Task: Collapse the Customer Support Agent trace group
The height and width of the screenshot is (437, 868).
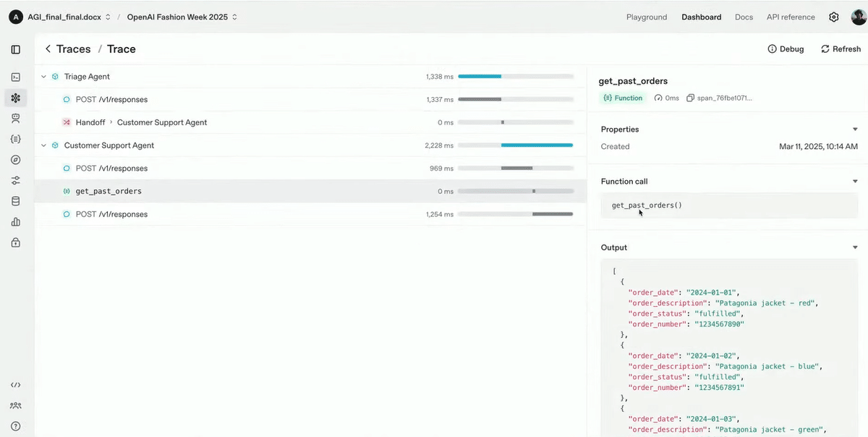Action: pos(43,145)
